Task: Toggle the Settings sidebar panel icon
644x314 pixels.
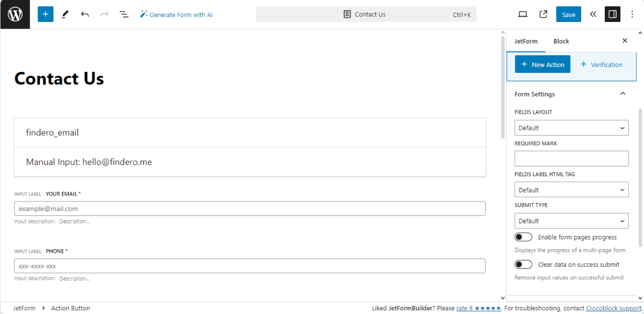Action: point(612,14)
